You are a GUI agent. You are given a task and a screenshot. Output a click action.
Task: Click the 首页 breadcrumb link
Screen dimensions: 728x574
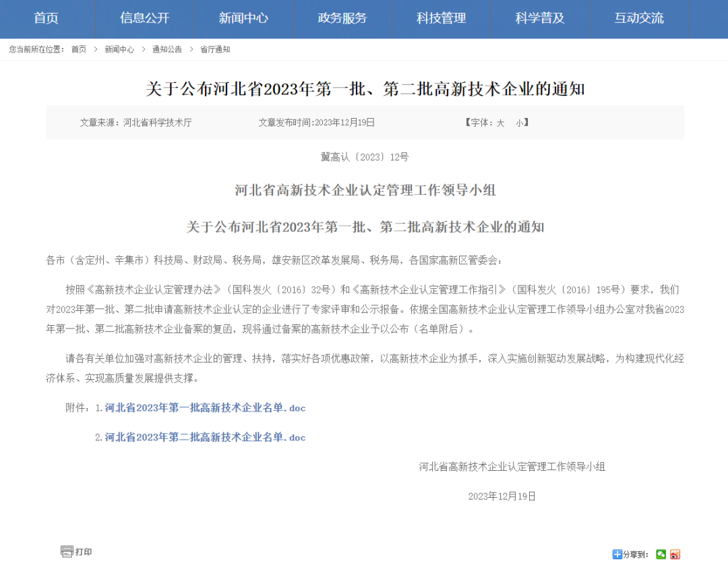(79, 49)
